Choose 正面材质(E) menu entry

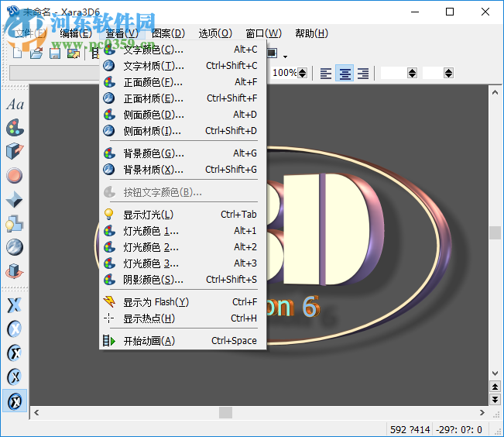click(x=183, y=98)
